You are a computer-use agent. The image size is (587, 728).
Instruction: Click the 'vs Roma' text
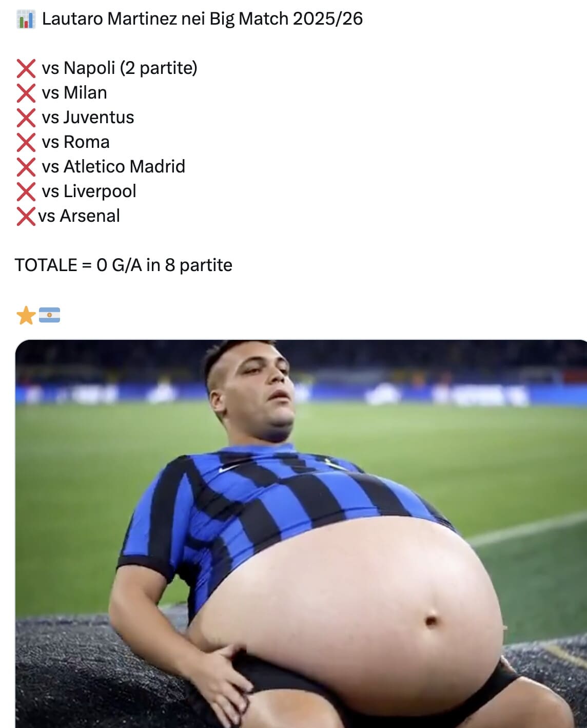coord(76,142)
